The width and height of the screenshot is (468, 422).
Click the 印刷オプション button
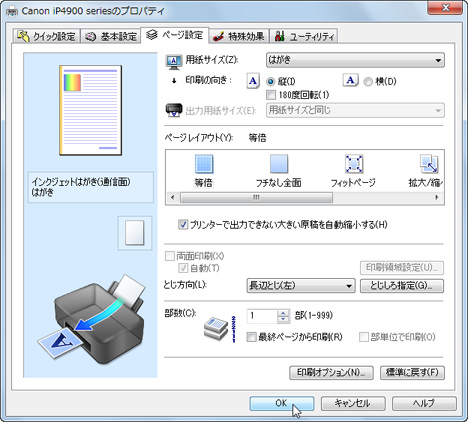point(331,373)
